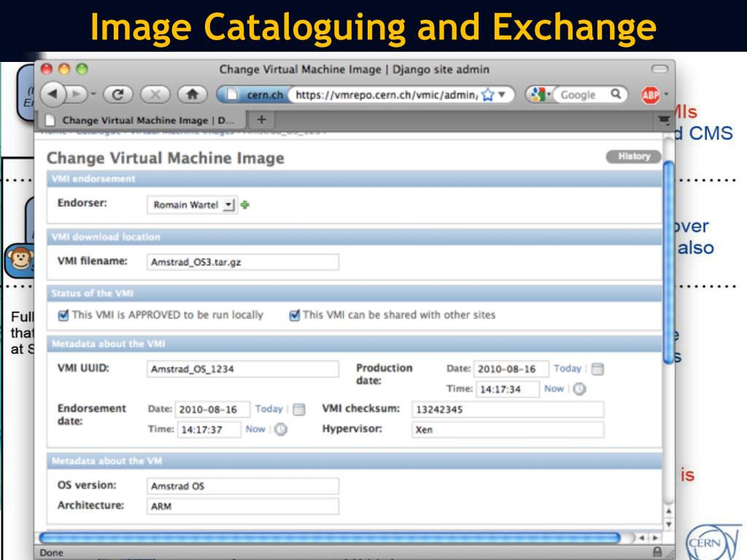
Task: Open the Adblock Plus dropdown arrow
Action: (x=666, y=94)
